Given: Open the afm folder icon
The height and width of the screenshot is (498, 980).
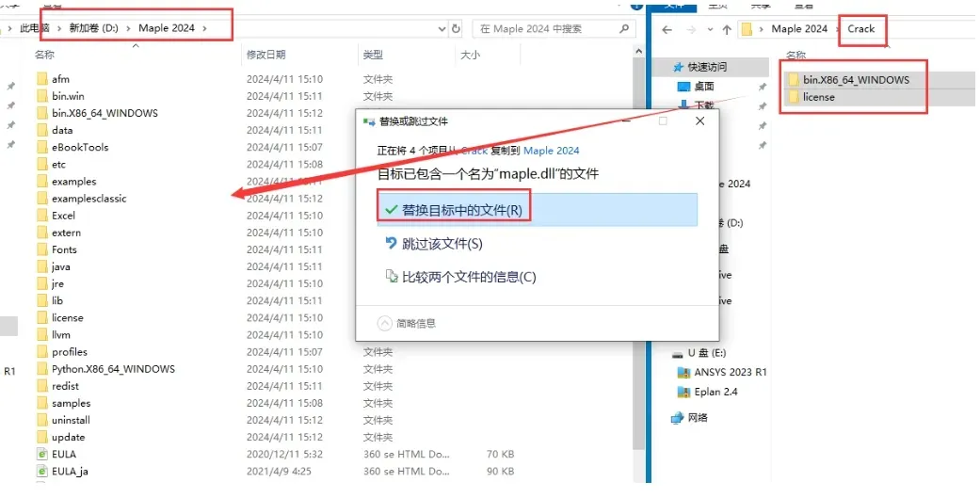Looking at the screenshot, I should (42, 79).
